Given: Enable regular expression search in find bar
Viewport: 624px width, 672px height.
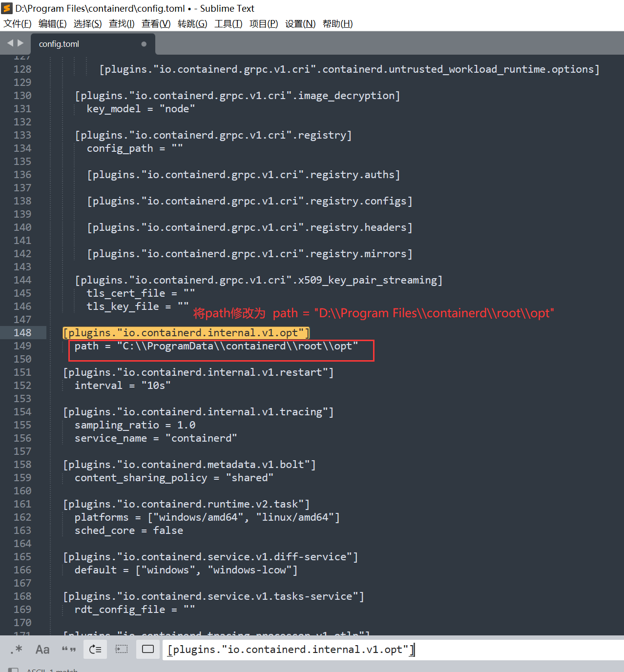Looking at the screenshot, I should tap(16, 649).
